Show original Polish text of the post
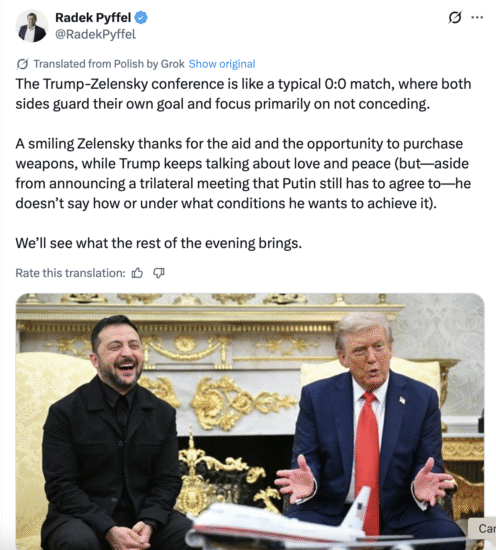Screen dimensions: 496x550 (222, 64)
